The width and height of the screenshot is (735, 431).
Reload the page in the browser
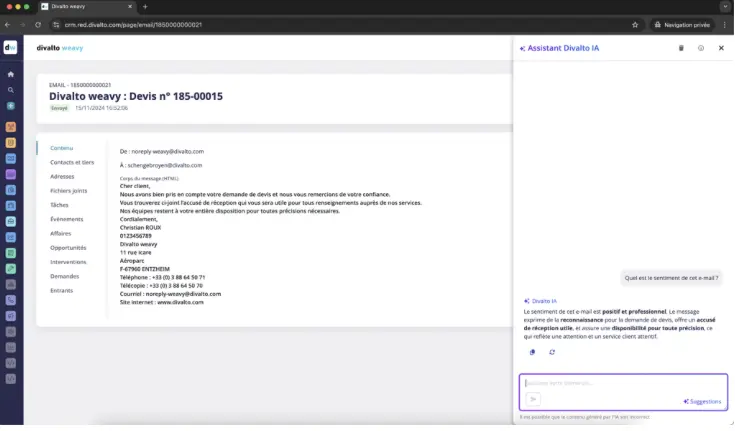pyautogui.click(x=38, y=24)
